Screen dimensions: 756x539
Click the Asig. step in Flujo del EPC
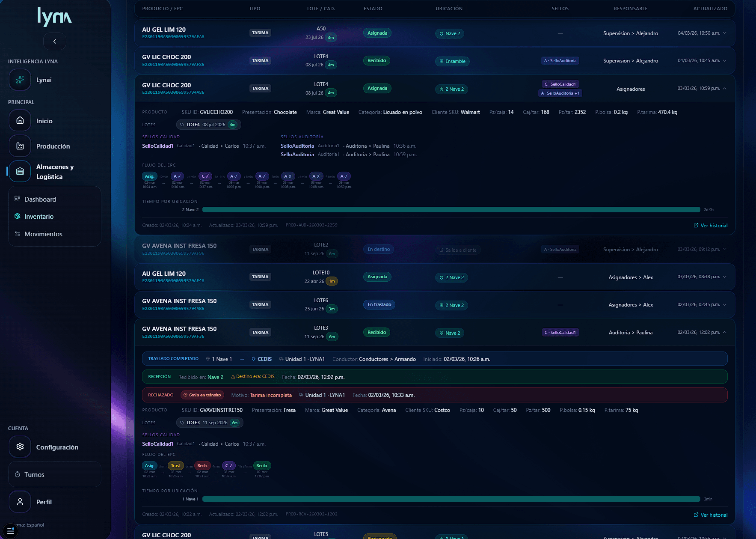point(149,176)
